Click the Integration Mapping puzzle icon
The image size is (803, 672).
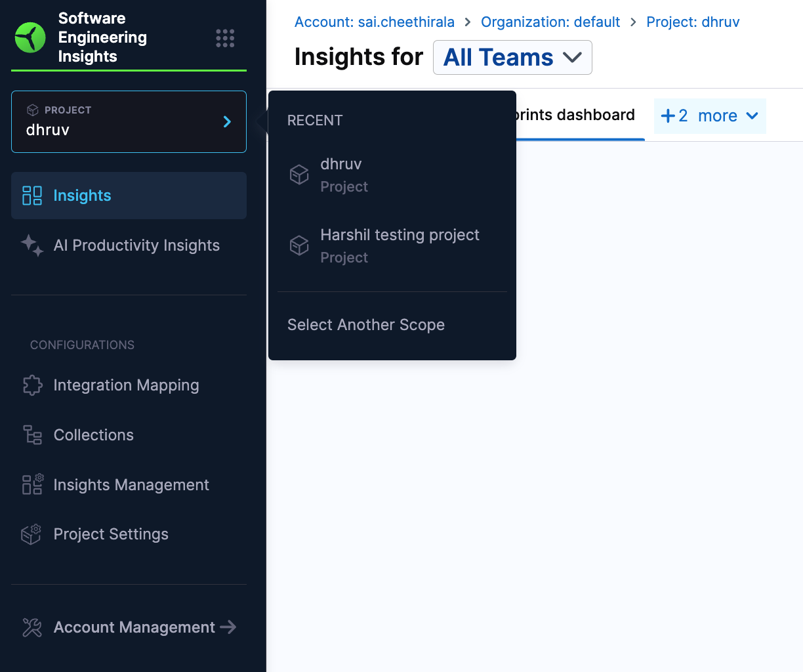point(32,385)
